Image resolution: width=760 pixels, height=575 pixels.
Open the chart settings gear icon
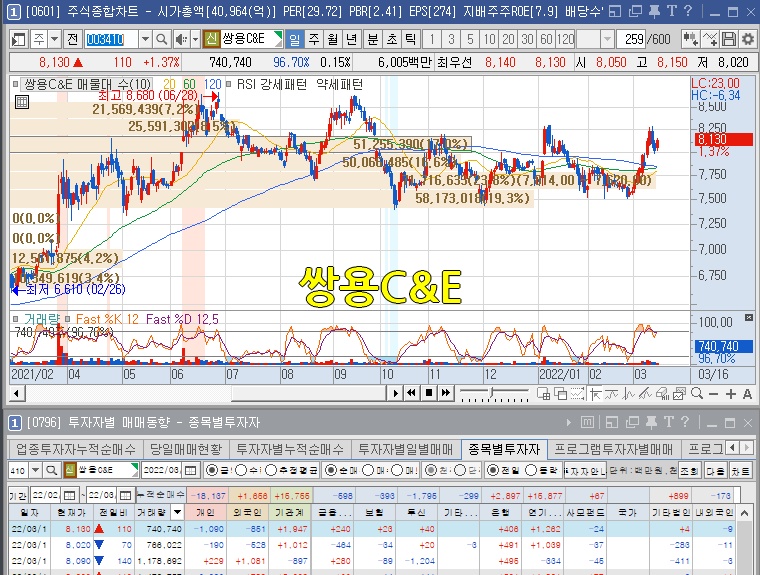pos(748,39)
